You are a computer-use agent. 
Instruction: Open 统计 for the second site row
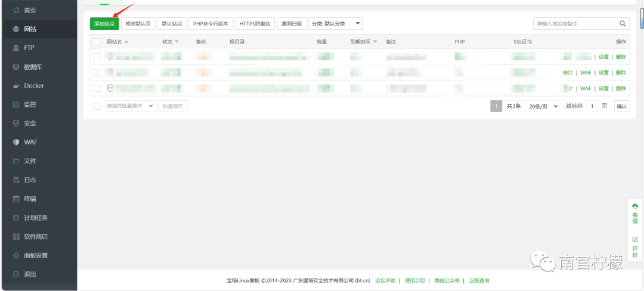pos(568,73)
